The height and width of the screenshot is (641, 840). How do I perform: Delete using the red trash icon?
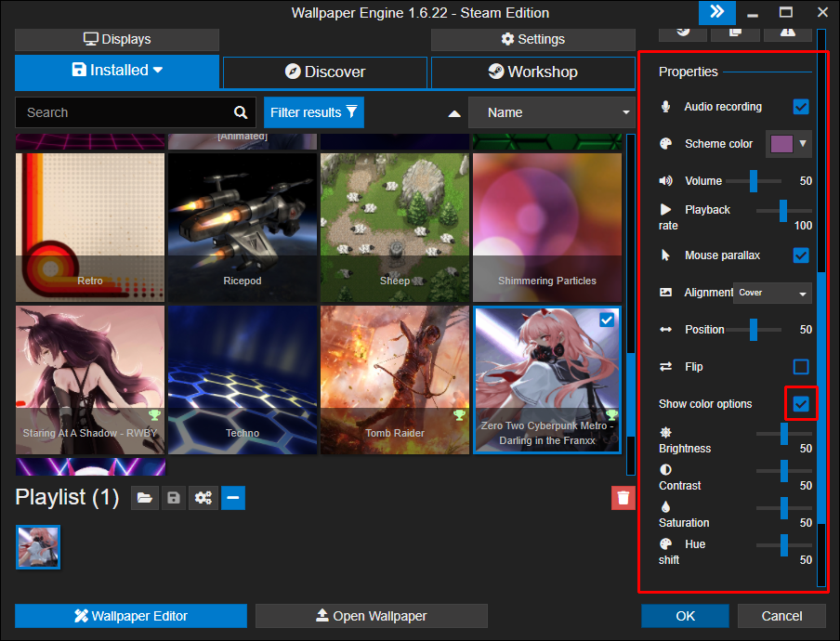tap(623, 498)
